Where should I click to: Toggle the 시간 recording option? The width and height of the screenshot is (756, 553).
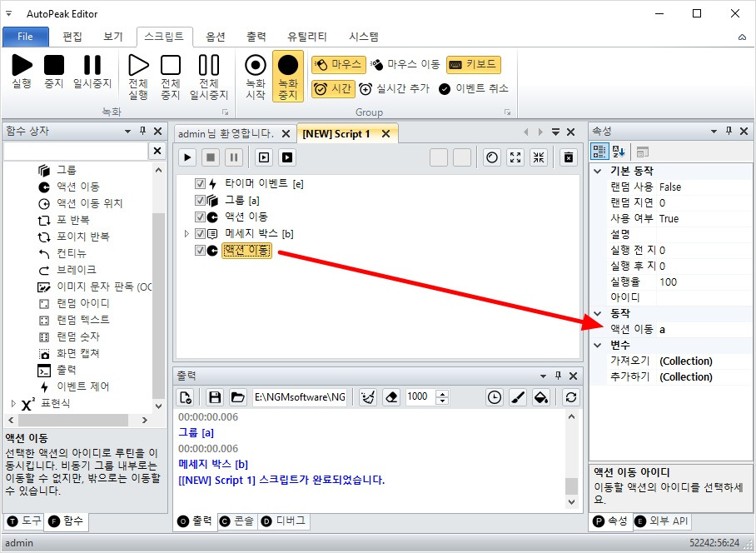[333, 89]
